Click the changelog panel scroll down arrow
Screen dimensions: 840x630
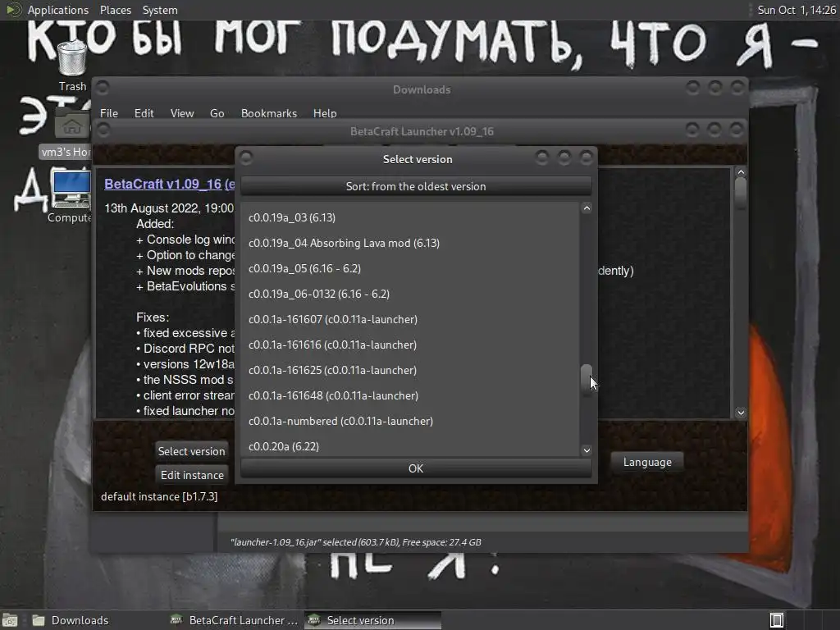[741, 413]
